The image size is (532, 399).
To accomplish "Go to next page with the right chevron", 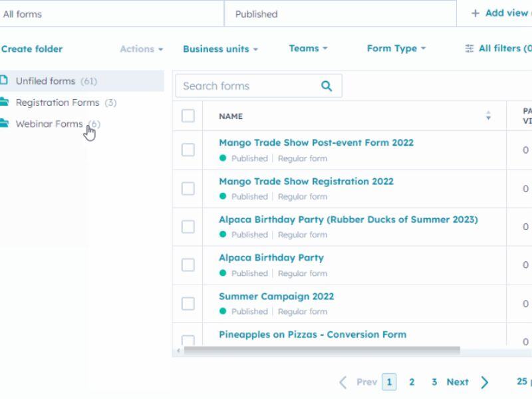I will [x=485, y=382].
